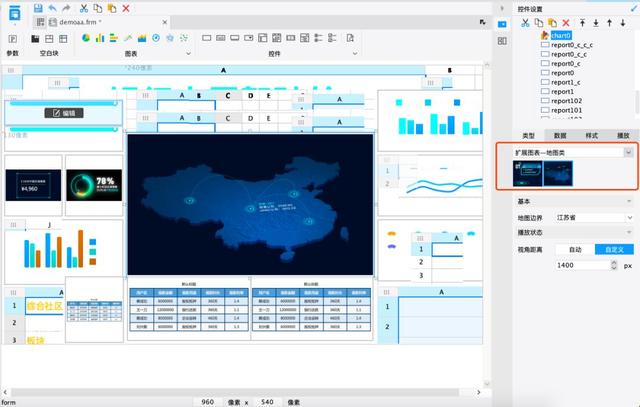This screenshot has height=407, width=640.
Task: Select report102 in the widget tree
Action: click(x=566, y=101)
